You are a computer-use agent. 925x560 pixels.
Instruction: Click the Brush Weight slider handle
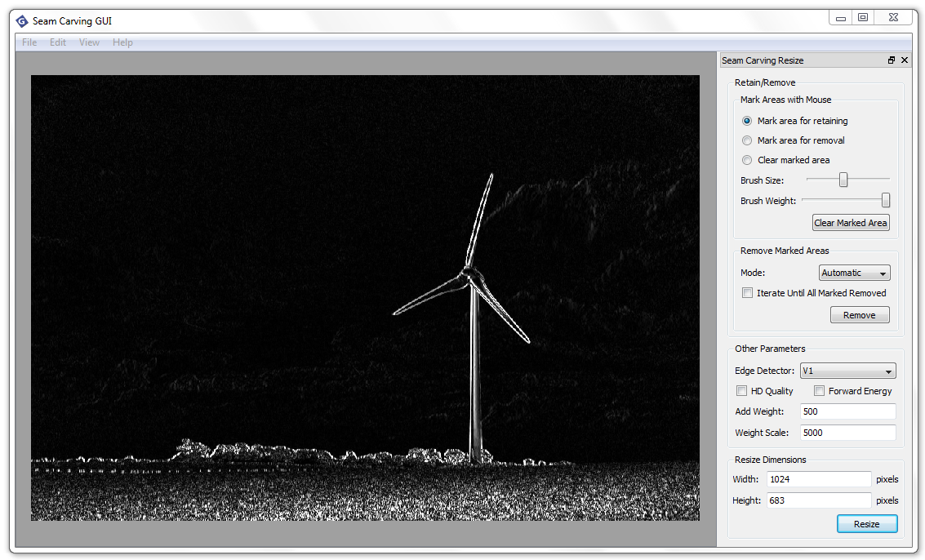point(886,200)
